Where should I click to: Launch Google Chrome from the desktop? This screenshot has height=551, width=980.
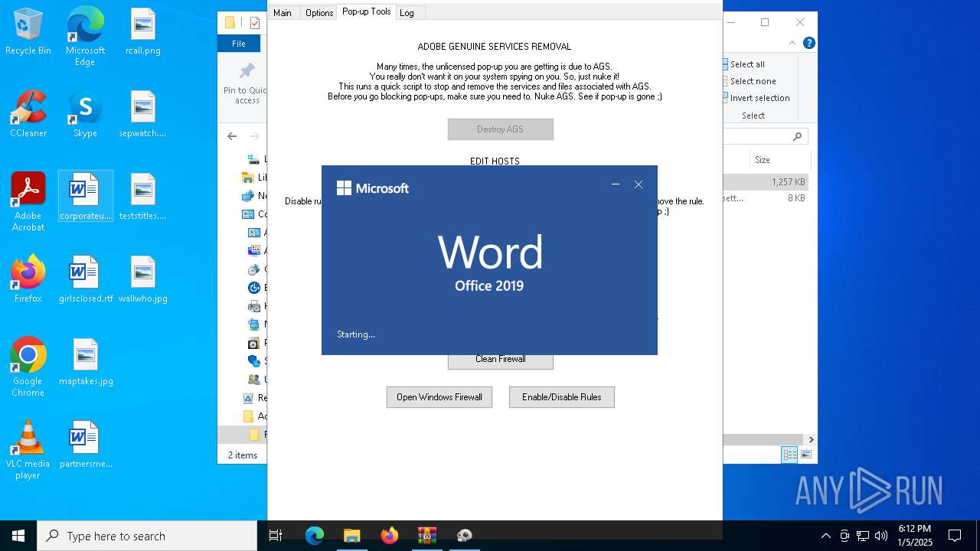coord(28,367)
